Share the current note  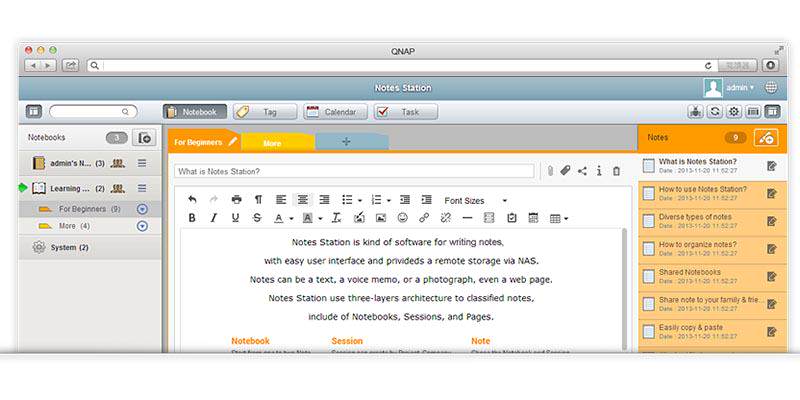pos(582,171)
